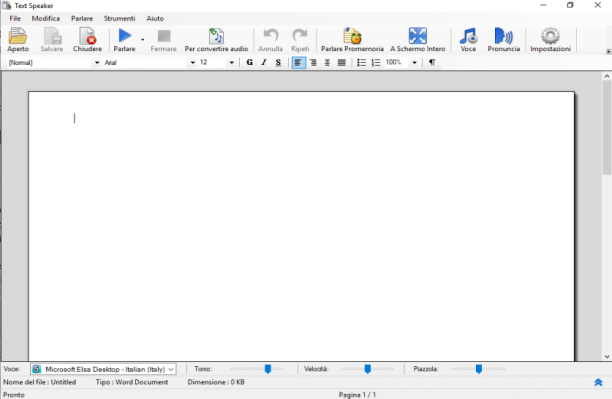Select the second alignment button
This screenshot has width=612, height=399.
click(313, 62)
